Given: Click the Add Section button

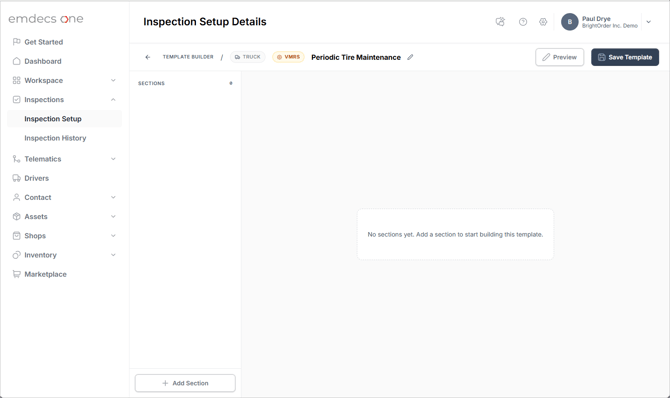Looking at the screenshot, I should pyautogui.click(x=185, y=383).
